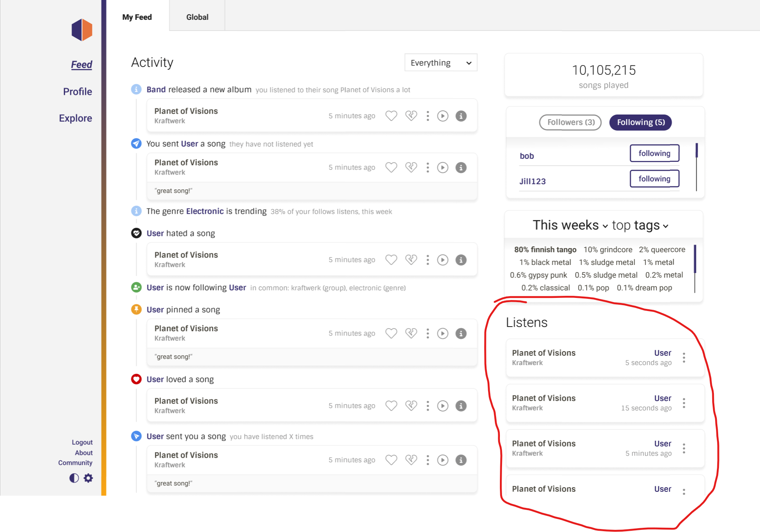The width and height of the screenshot is (760, 532).
Task: Show info for song under 'User loved a song'
Action: point(461,406)
